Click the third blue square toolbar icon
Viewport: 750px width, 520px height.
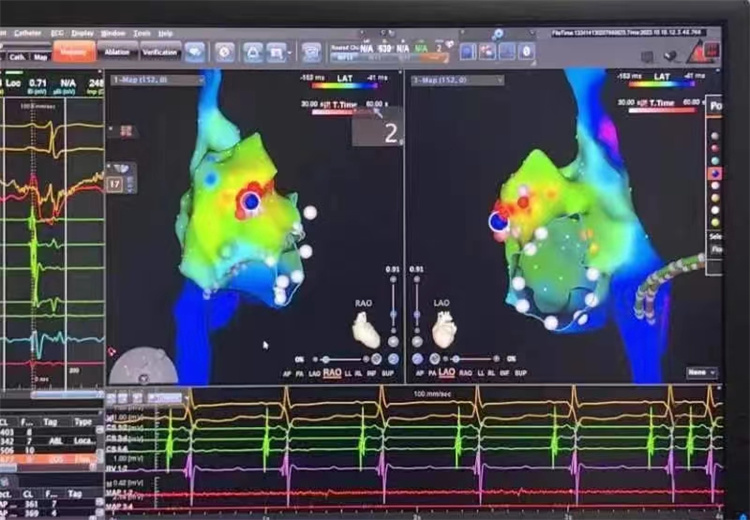[507, 51]
